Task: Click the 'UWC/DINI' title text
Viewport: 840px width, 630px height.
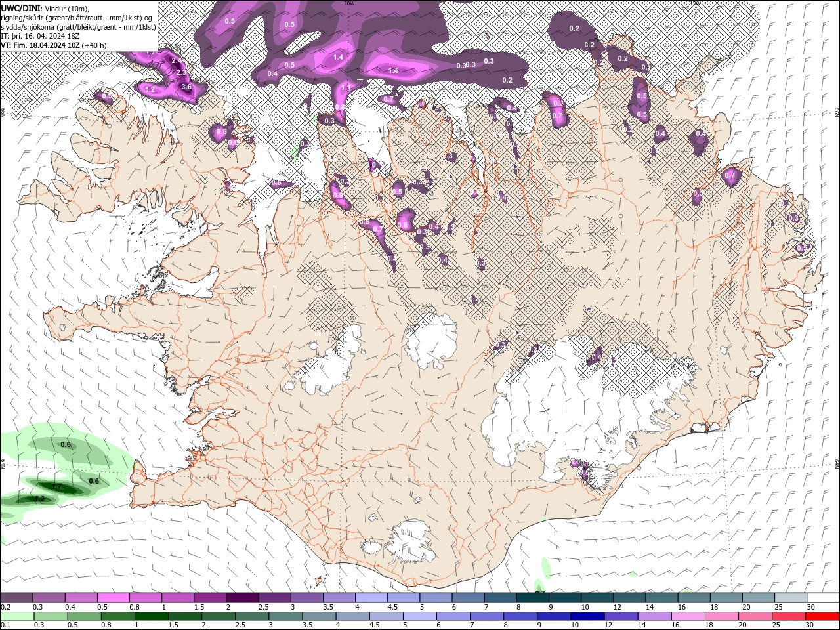Action: click(20, 8)
